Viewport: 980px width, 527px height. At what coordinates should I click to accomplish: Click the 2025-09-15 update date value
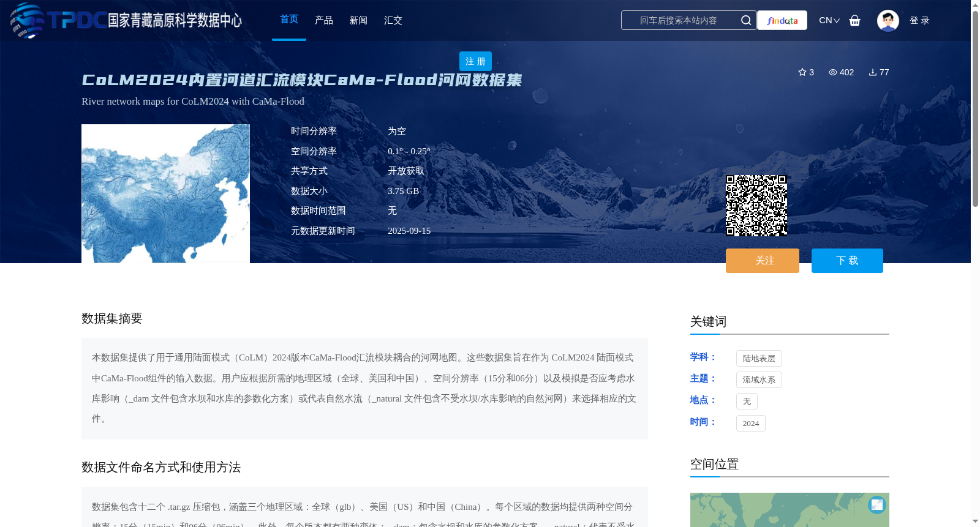[x=409, y=231]
